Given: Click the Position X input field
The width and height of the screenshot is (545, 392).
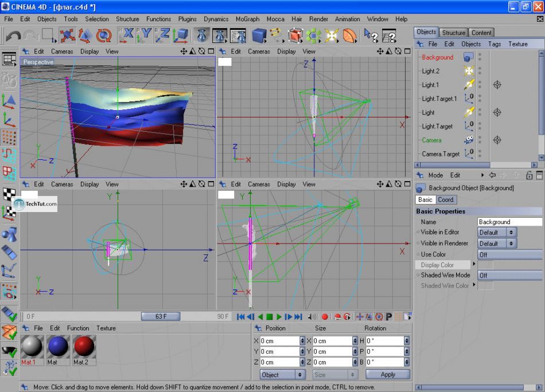Looking at the screenshot, I should pyautogui.click(x=279, y=341).
